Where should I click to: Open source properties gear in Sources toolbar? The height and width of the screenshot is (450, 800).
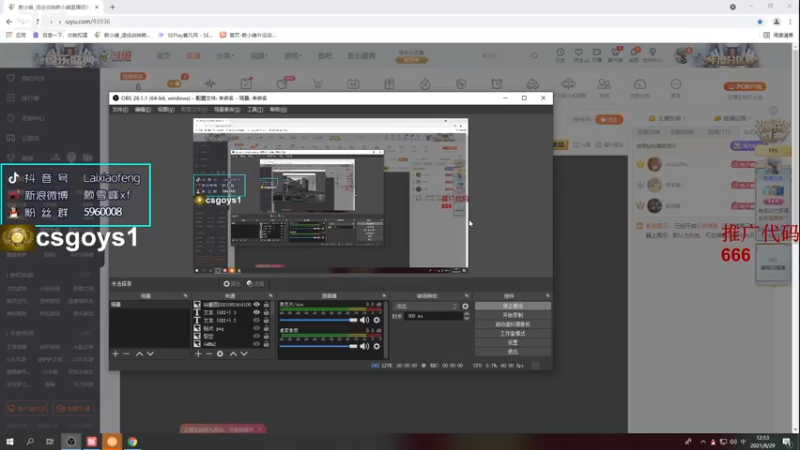[220, 354]
